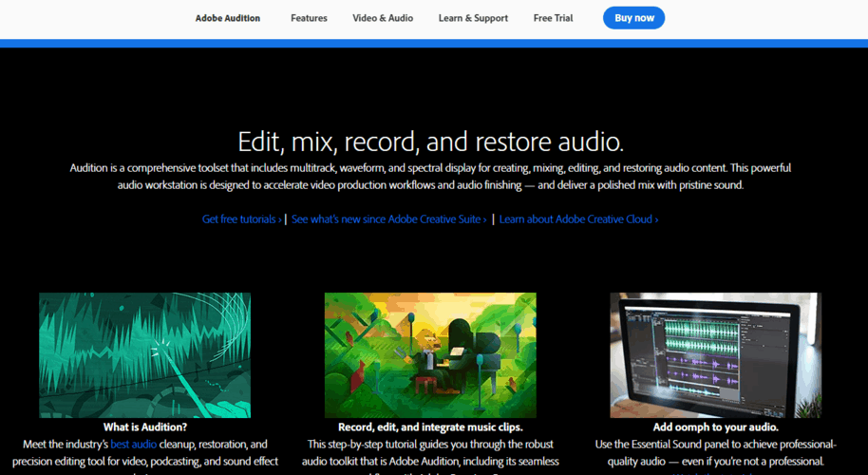The height and width of the screenshot is (475, 868).
Task: Open the laptop Audition screenshot thumbnail
Action: (x=716, y=355)
